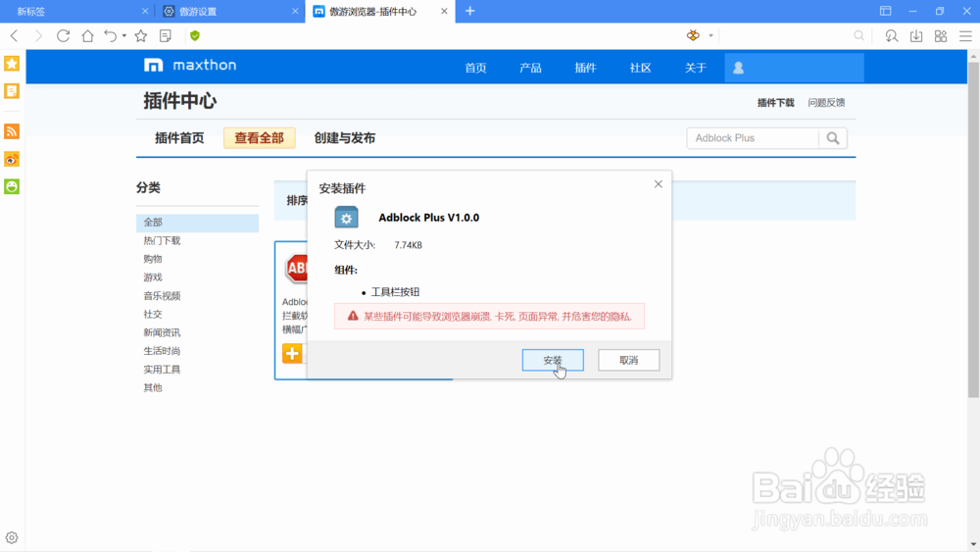Image resolution: width=980 pixels, height=552 pixels.
Task: Click the Adblock Plus gear plugin icon
Action: coord(346,217)
